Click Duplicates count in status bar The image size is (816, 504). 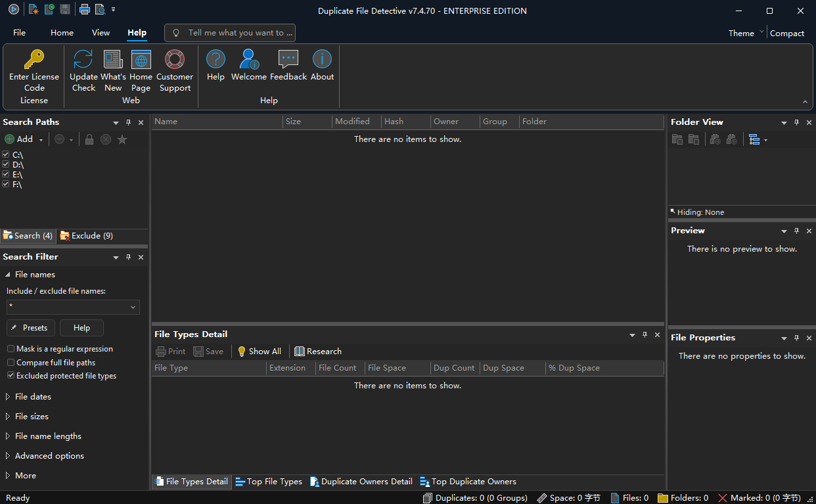[x=475, y=498]
